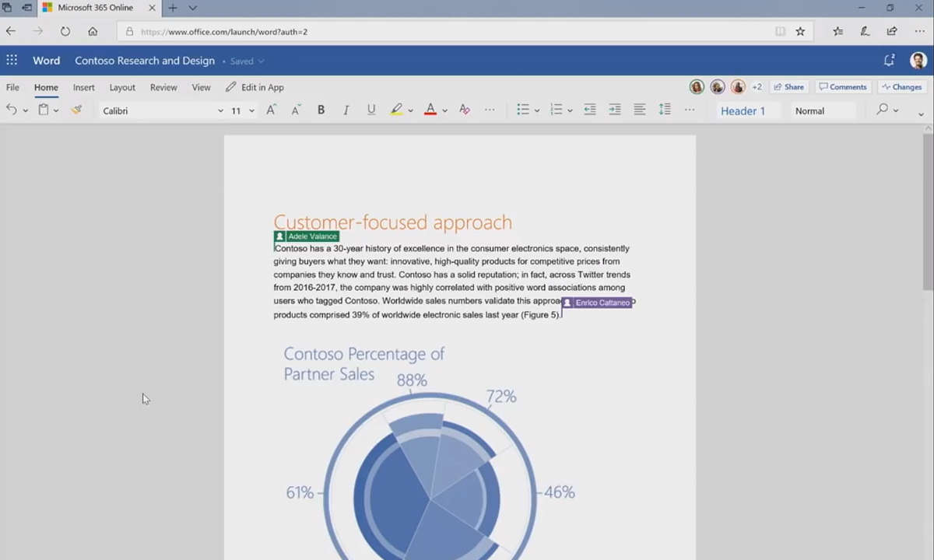
Task: Toggle Underline formatting
Action: click(x=371, y=110)
